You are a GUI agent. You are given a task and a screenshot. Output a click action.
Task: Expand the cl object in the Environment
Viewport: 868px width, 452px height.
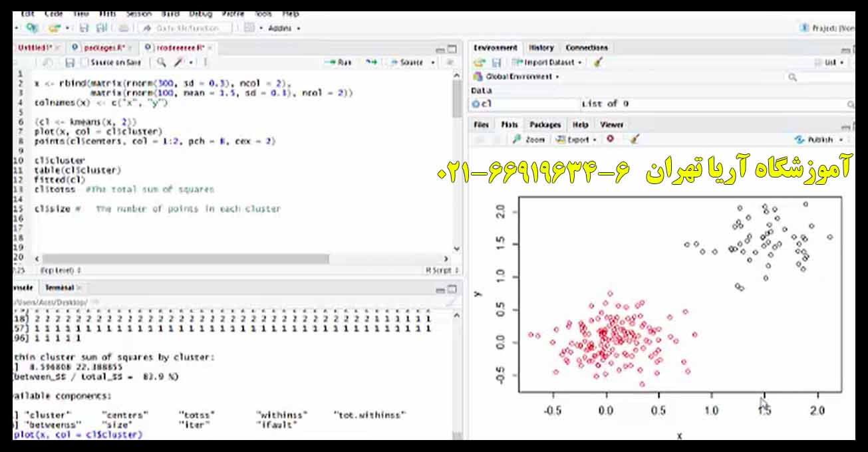coord(476,104)
